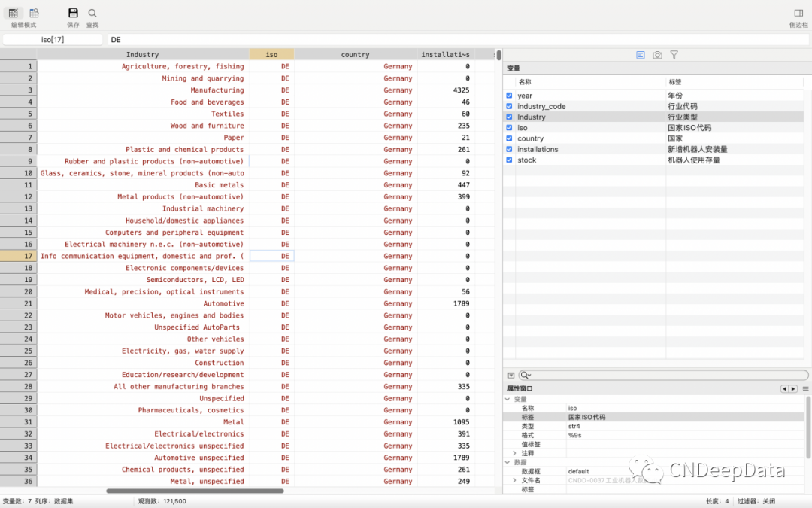This screenshot has height=508, width=812.
Task: Select row number 17 header
Action: pyautogui.click(x=19, y=256)
